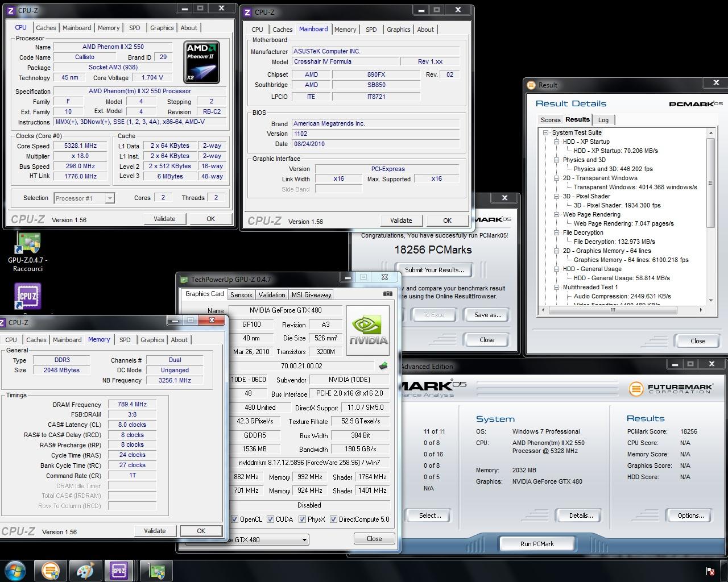Image resolution: width=728 pixels, height=582 pixels.
Task: Collapse Physics and 3D node
Action: coord(557,160)
